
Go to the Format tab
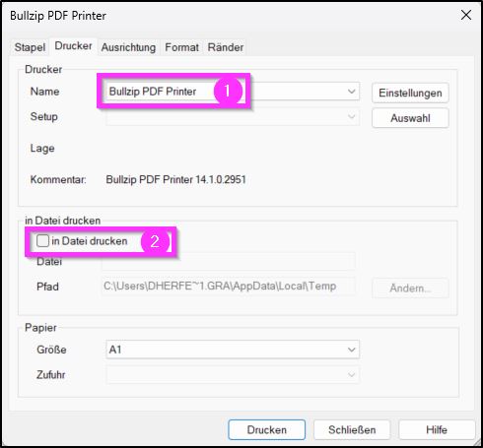click(x=181, y=47)
